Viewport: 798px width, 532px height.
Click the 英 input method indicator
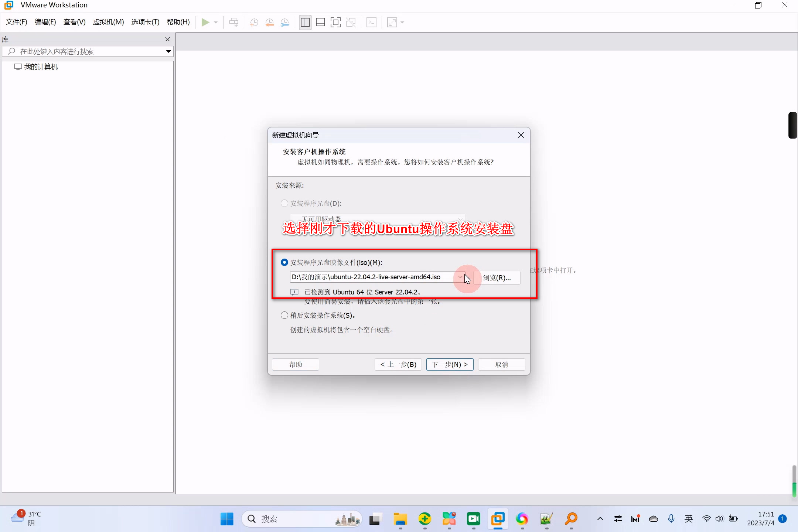(689, 519)
